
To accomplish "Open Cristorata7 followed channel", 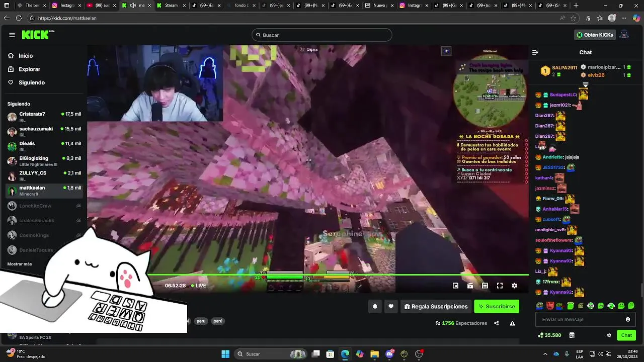I will 44,117.
